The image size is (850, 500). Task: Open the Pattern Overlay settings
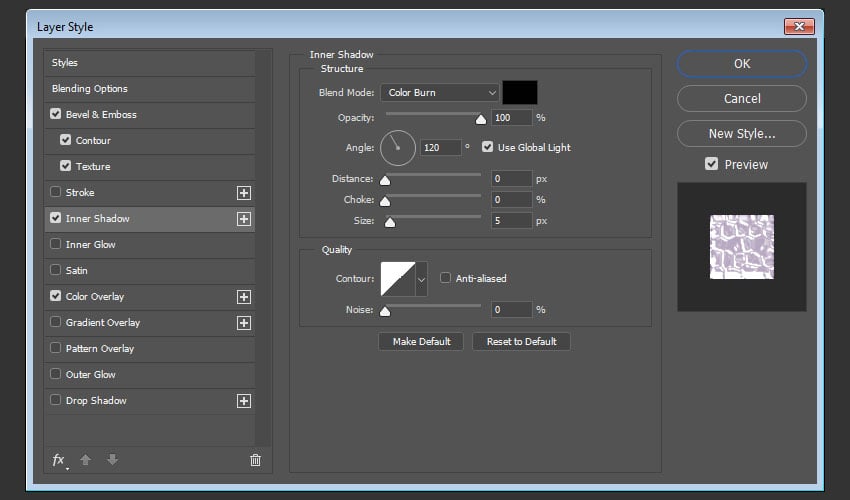(x=100, y=349)
